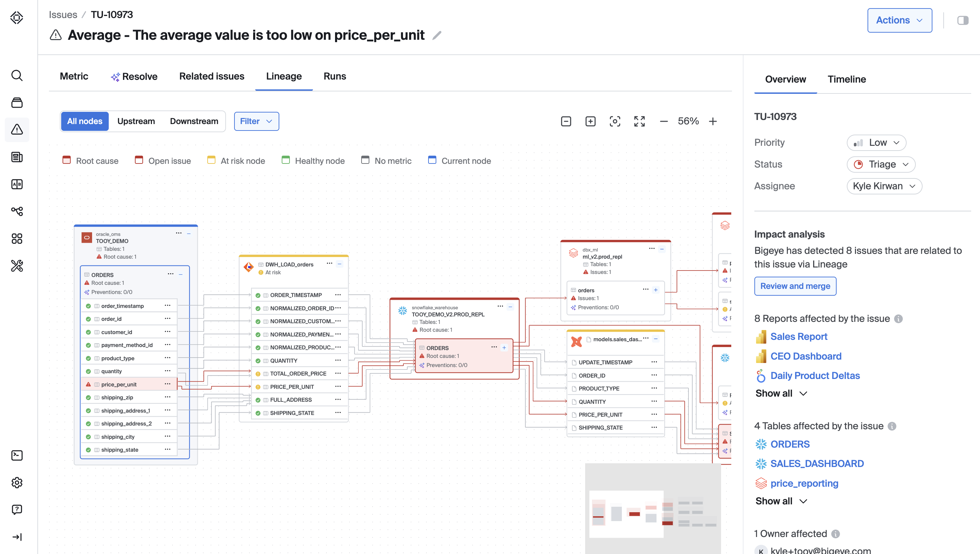The width and height of the screenshot is (980, 554).
Task: Click the search icon in sidebar
Action: (x=17, y=75)
